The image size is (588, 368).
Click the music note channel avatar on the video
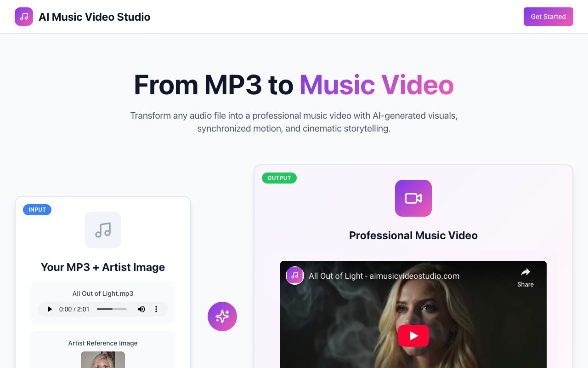click(295, 275)
